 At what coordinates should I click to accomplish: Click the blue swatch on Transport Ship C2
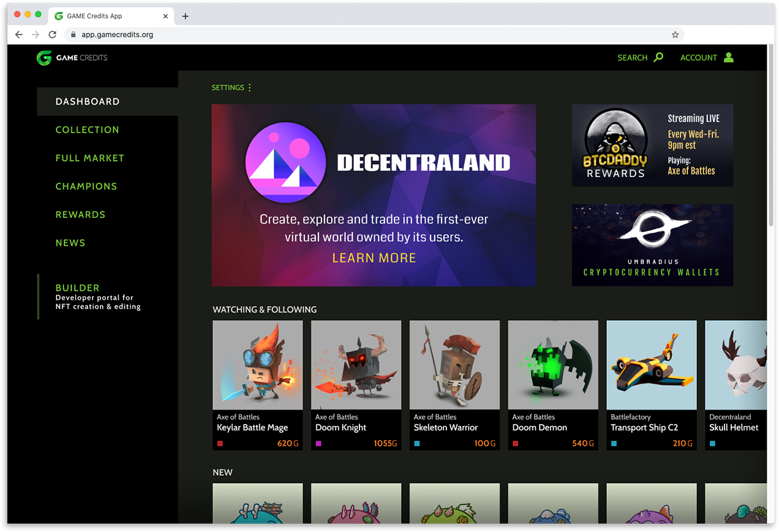(614, 443)
